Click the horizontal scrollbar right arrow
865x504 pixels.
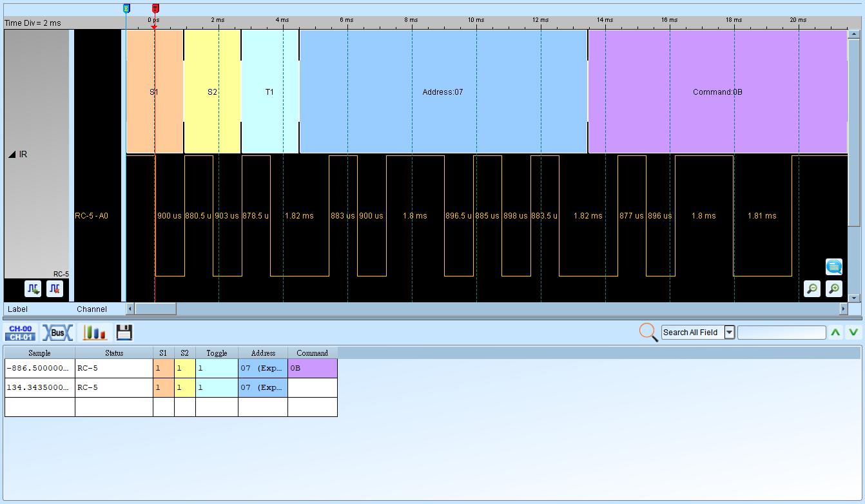tap(843, 309)
